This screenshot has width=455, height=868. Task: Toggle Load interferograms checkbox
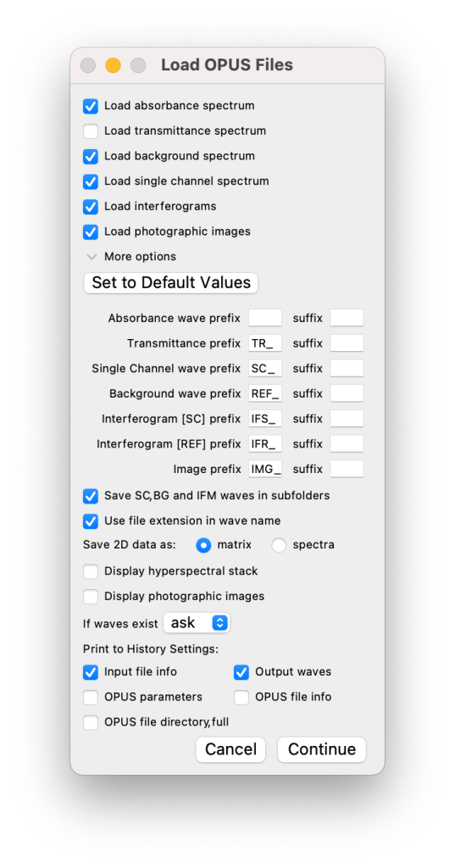(x=90, y=207)
